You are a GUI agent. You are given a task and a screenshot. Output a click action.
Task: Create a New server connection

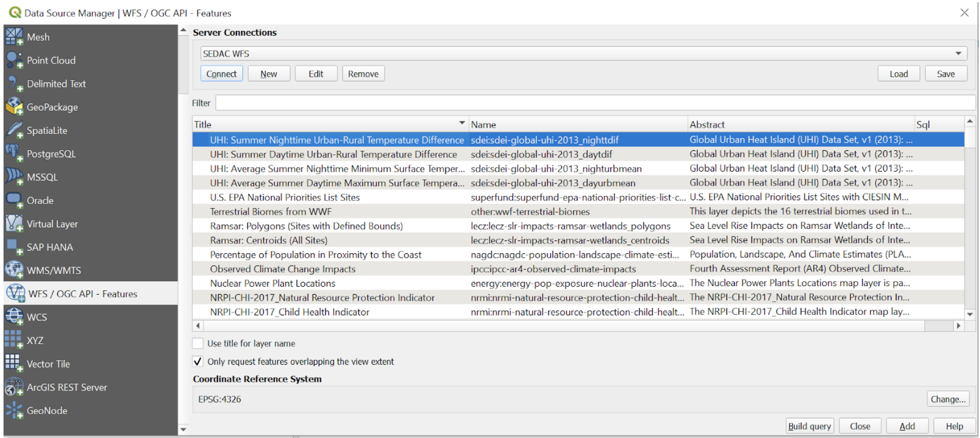tap(269, 74)
